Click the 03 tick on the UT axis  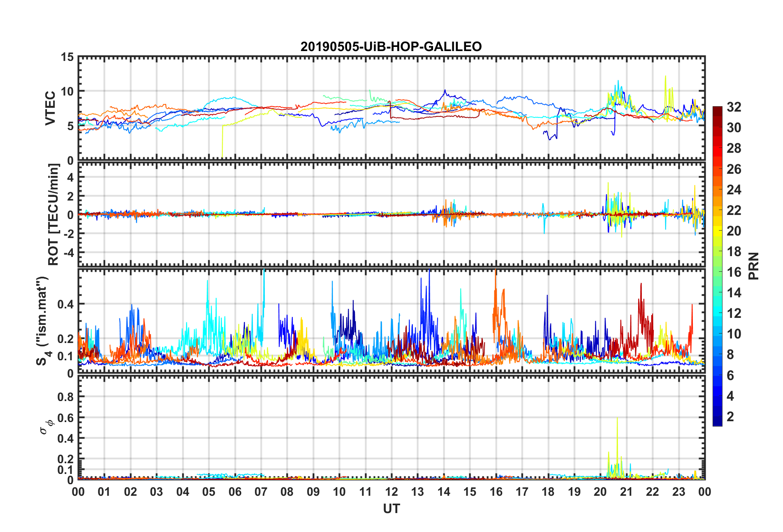point(156,492)
